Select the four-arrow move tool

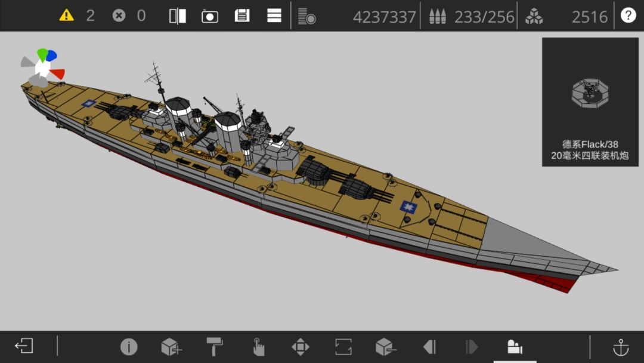click(x=301, y=346)
